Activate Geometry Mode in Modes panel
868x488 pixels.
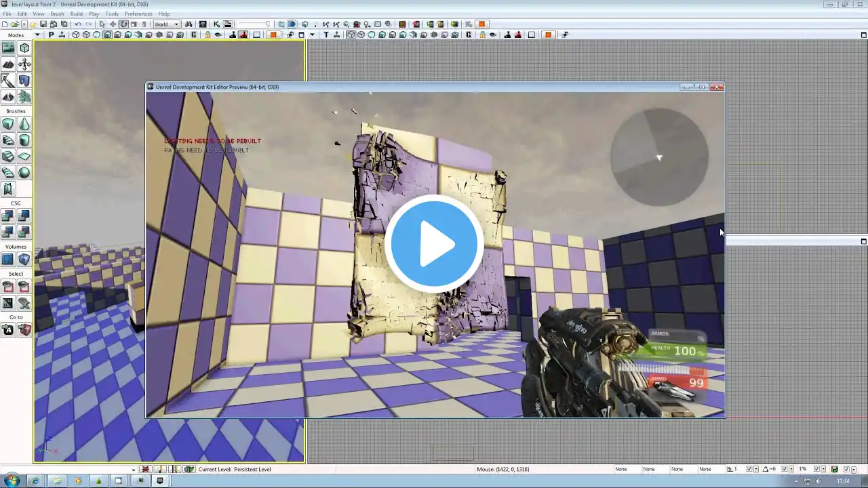(24, 48)
